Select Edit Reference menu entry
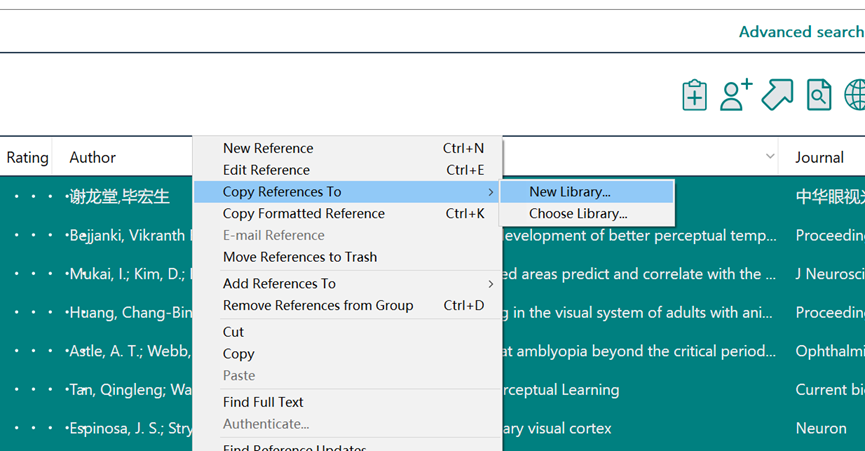Image resolution: width=865 pixels, height=451 pixels. coord(348,170)
